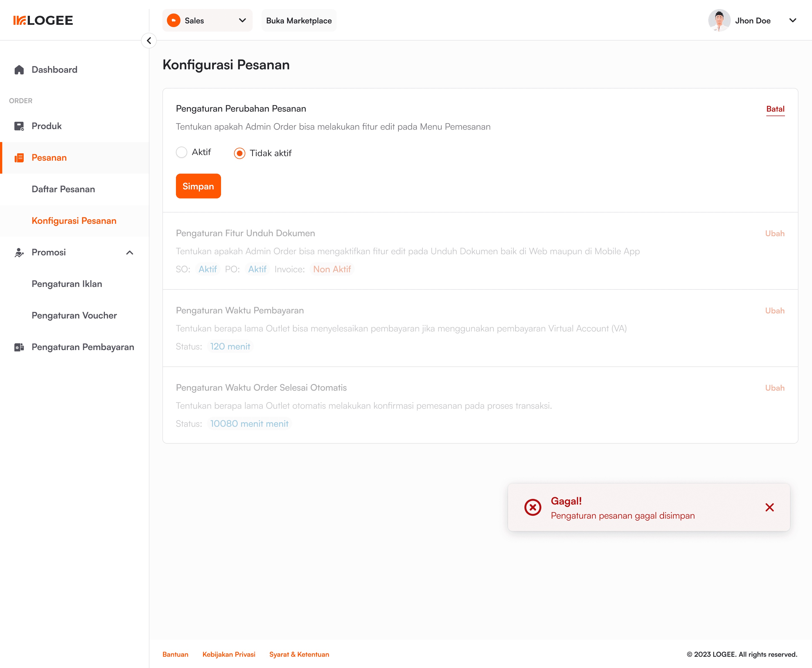Open Daftar Pesanan in the sidebar

63,189
